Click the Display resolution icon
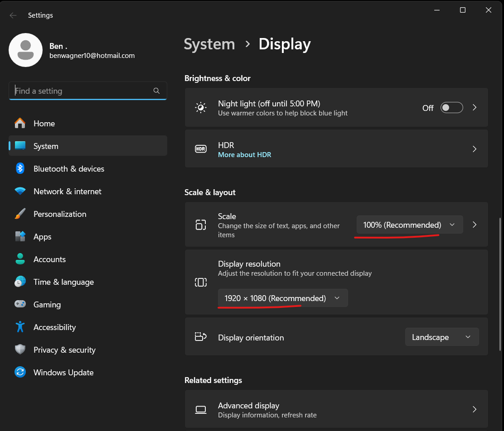Image resolution: width=504 pixels, height=431 pixels. point(201,283)
